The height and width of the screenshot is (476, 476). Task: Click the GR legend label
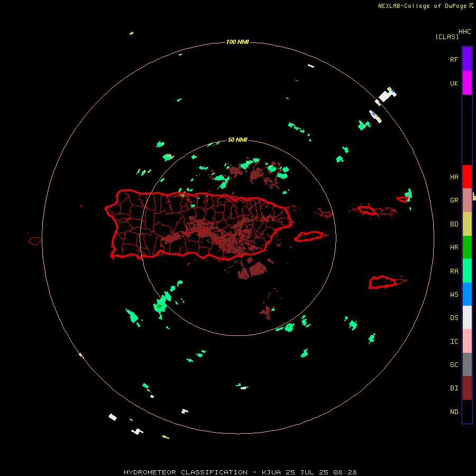(454, 200)
